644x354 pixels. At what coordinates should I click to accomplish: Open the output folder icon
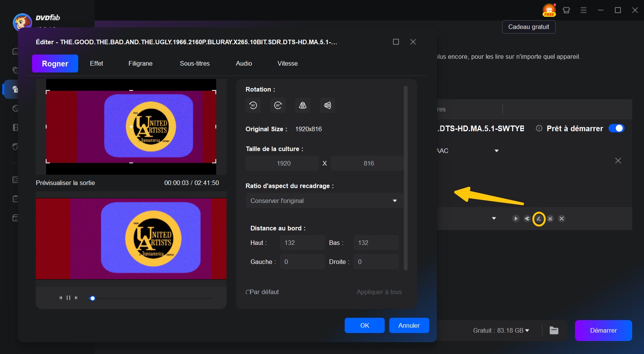pyautogui.click(x=554, y=330)
